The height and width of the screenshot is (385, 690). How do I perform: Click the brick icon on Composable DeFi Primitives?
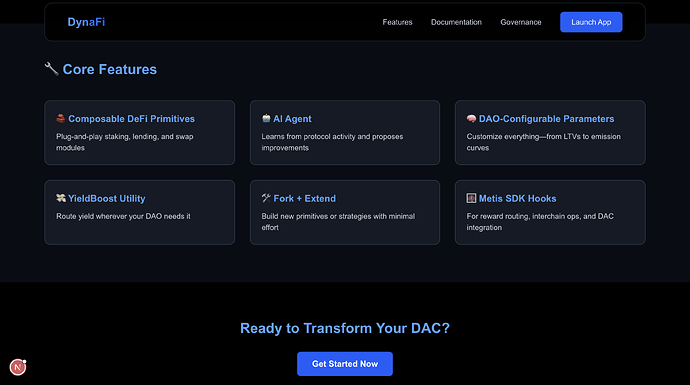point(61,118)
